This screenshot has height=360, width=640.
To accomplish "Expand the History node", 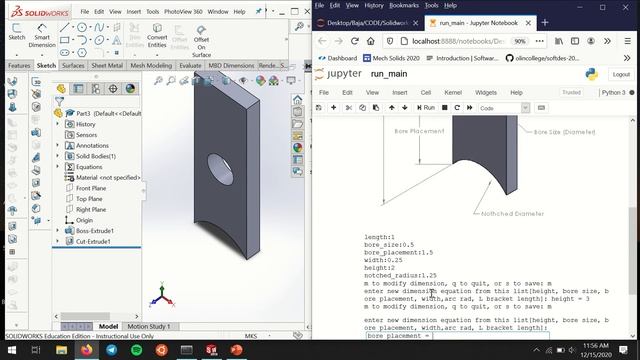I will 58,124.
